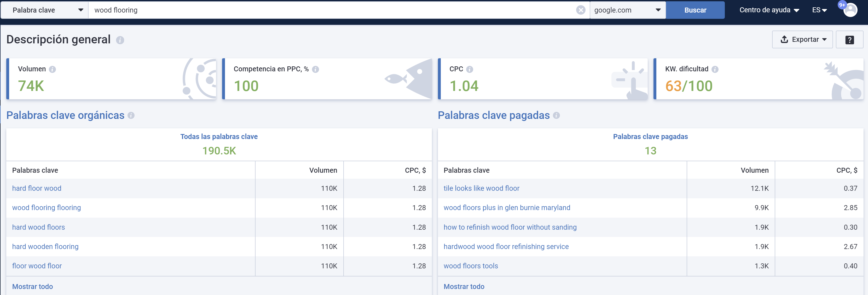Image resolution: width=868 pixels, height=295 pixels.
Task: Open the Centro de ayuda menu
Action: coord(769,10)
